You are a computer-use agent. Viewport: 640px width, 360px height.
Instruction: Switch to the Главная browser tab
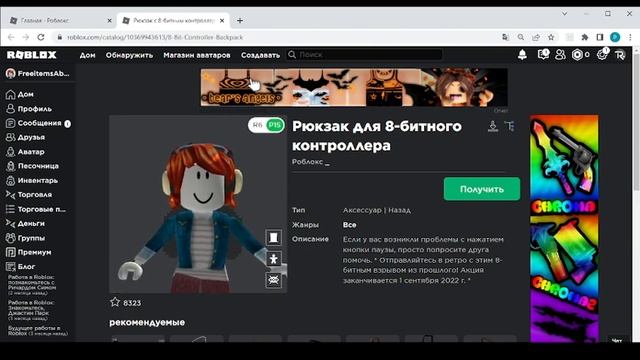point(59,20)
